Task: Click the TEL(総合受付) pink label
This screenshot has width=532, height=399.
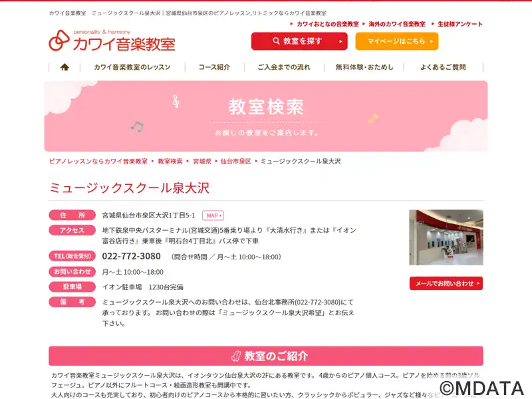Action: (x=72, y=256)
